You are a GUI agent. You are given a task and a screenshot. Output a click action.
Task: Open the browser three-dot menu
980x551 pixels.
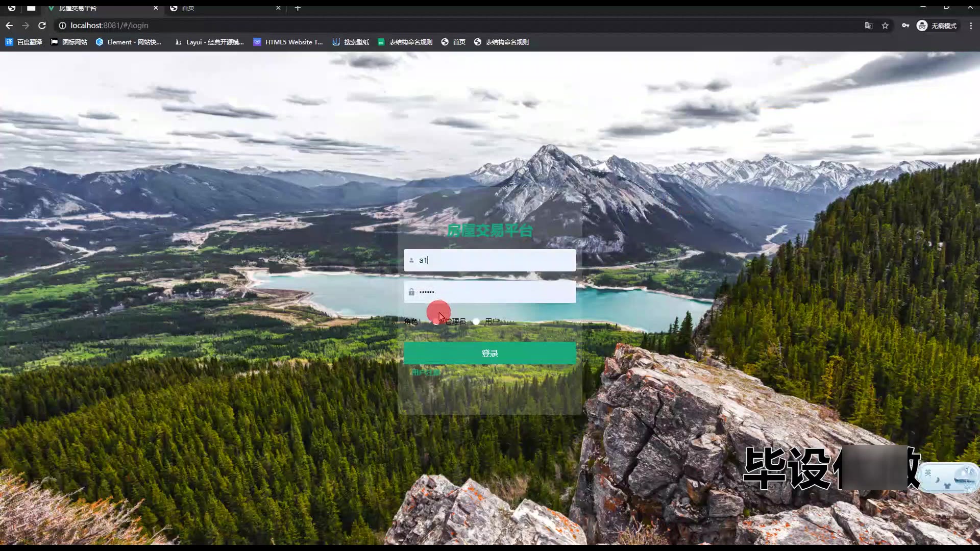click(x=971, y=26)
